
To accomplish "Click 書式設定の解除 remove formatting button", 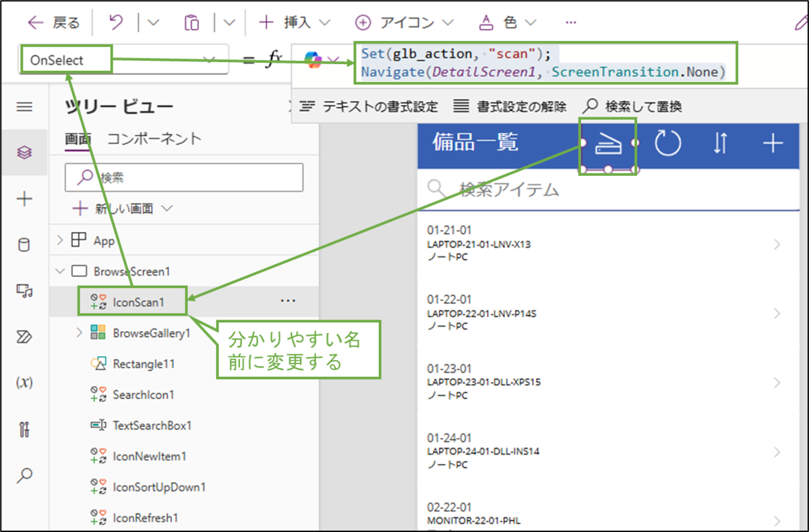I will (510, 107).
